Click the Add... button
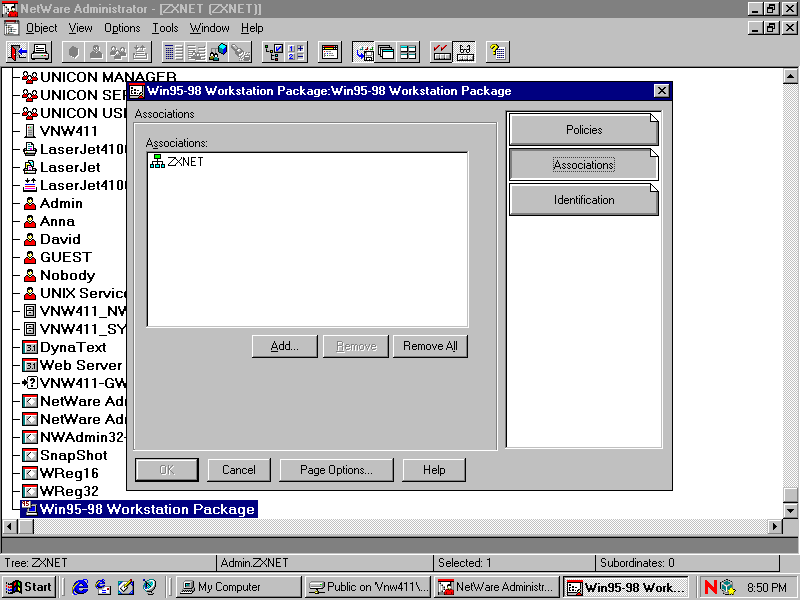800x600 pixels. [284, 346]
